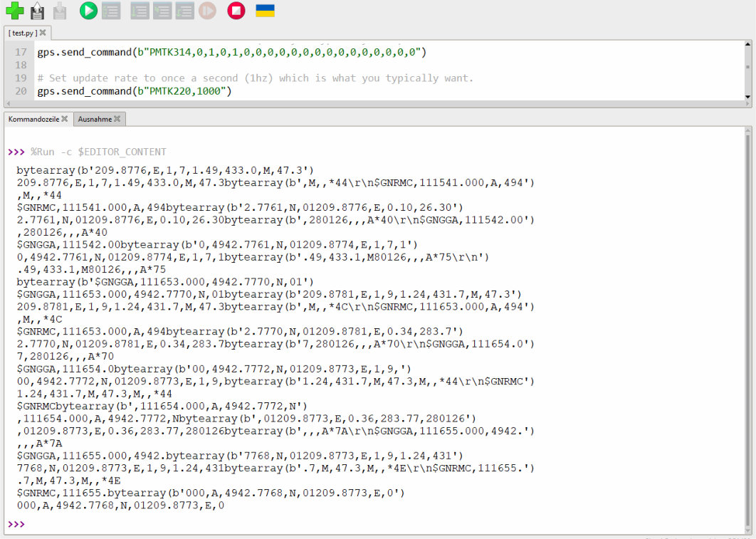Click the Ukraine flag support icon
Image resolution: width=756 pixels, height=539 pixels.
click(265, 11)
